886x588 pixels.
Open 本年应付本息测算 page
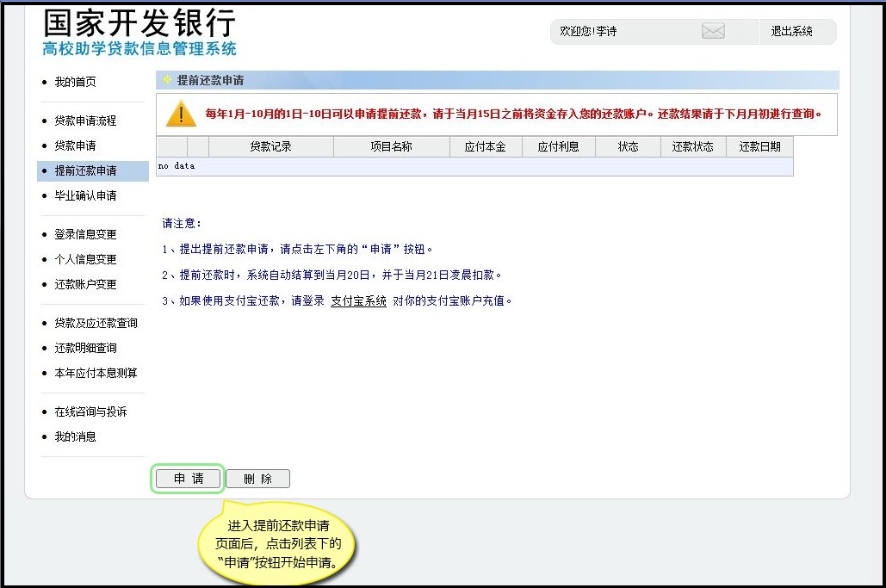tap(96, 373)
